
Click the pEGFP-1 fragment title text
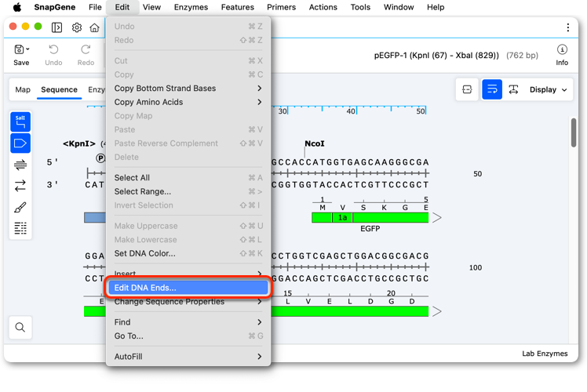[436, 56]
